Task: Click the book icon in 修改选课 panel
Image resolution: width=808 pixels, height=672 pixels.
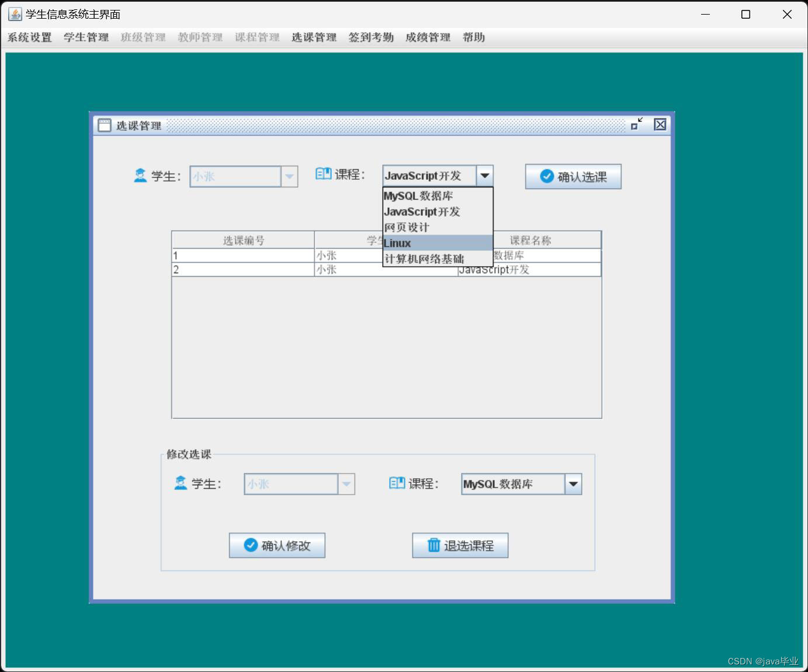Action: click(x=397, y=483)
